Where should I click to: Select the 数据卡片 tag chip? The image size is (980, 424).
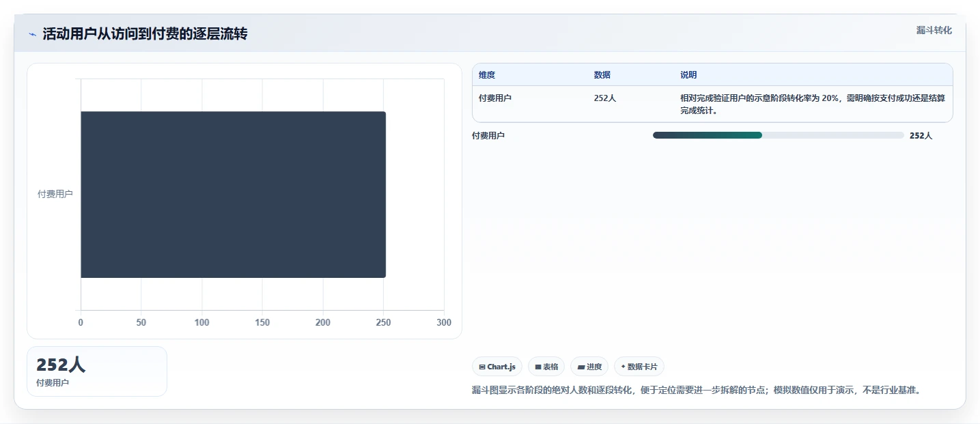(639, 367)
